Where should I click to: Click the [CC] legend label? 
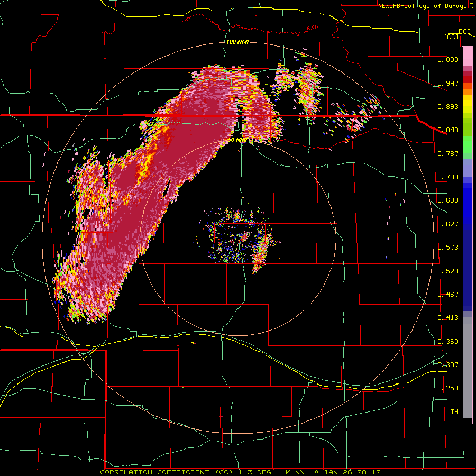point(452,36)
